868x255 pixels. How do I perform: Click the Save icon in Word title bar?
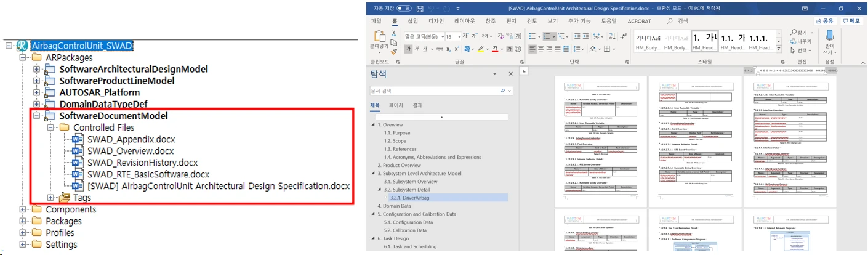tap(420, 9)
